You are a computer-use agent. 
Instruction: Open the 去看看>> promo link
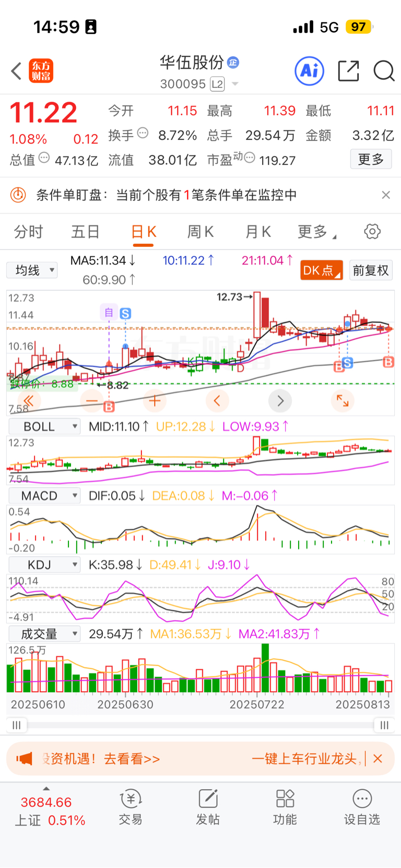point(132,759)
